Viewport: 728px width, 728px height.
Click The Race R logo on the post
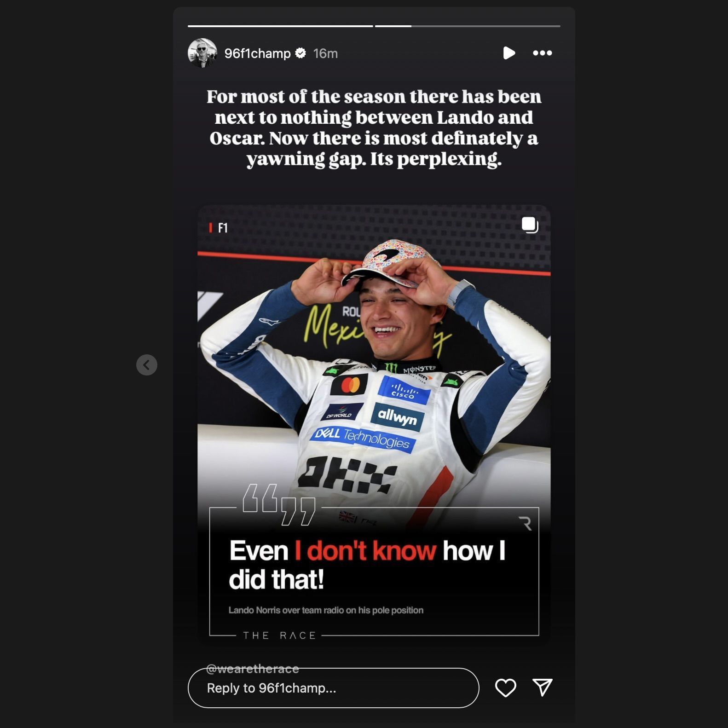coord(525,523)
